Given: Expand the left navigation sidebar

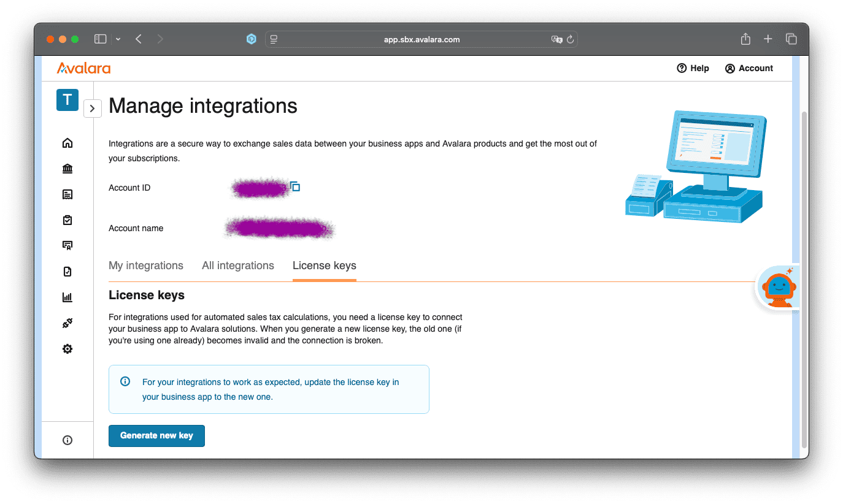Looking at the screenshot, I should (x=92, y=109).
